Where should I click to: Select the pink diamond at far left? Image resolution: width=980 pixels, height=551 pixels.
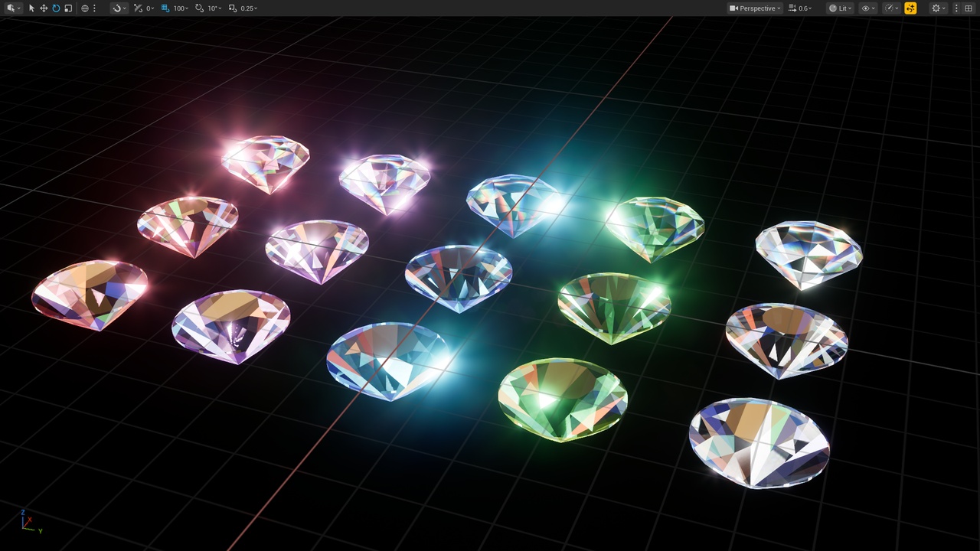(90, 295)
